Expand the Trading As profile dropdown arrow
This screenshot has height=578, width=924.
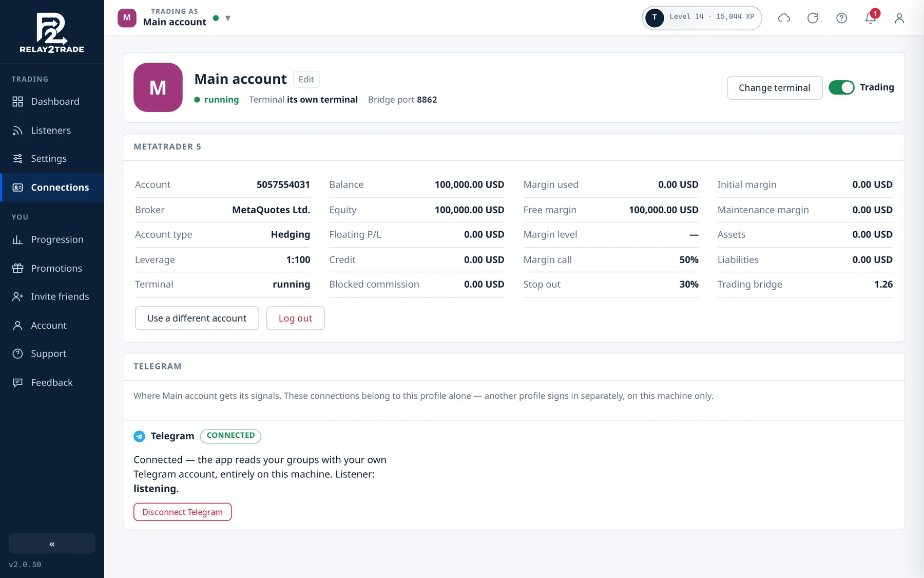(x=228, y=18)
